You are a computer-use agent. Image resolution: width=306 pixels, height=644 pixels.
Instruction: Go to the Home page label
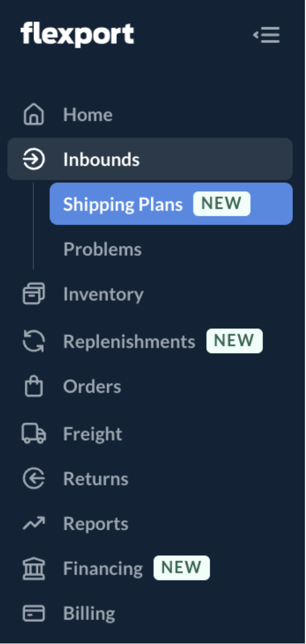click(x=88, y=114)
